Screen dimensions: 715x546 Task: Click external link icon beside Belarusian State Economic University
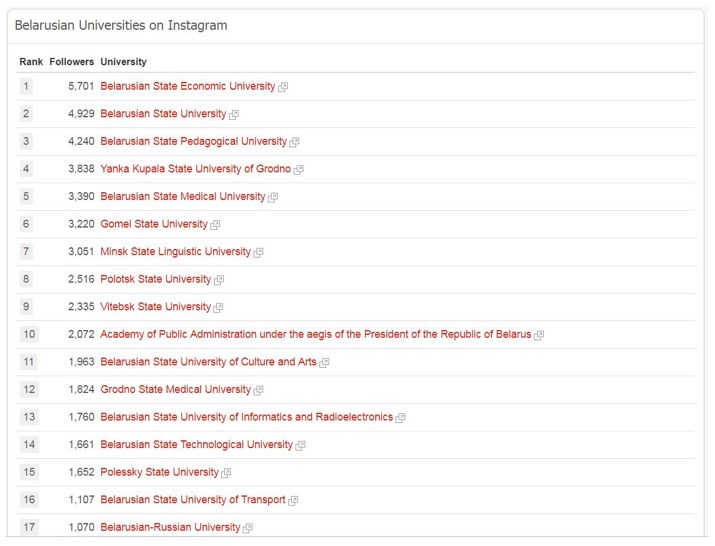283,87
